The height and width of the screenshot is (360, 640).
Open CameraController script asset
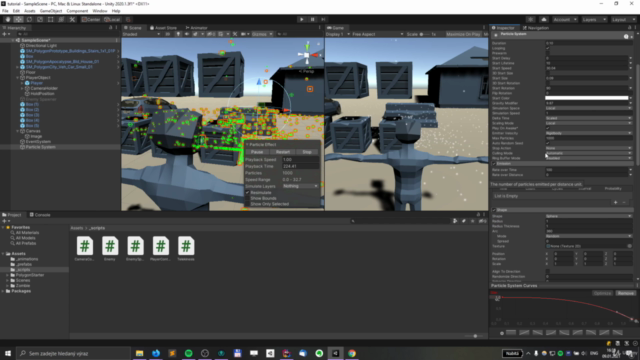84,249
